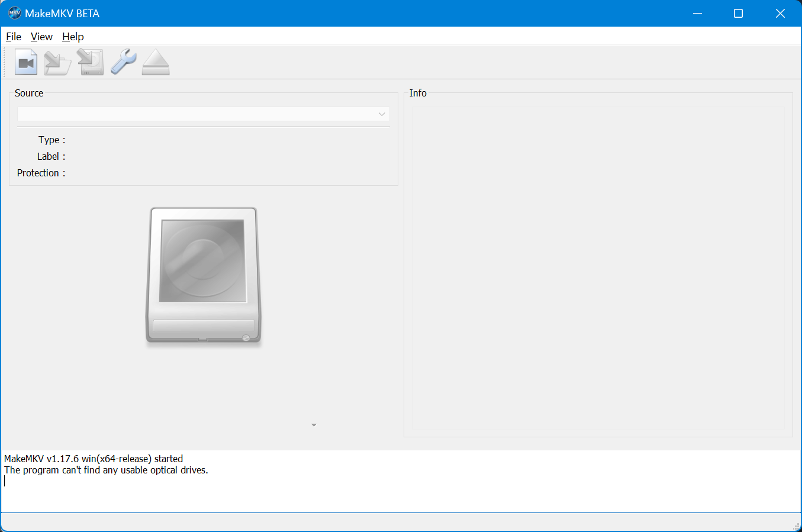The image size is (802, 532).
Task: Maximize the MakeMKV window
Action: 738,13
